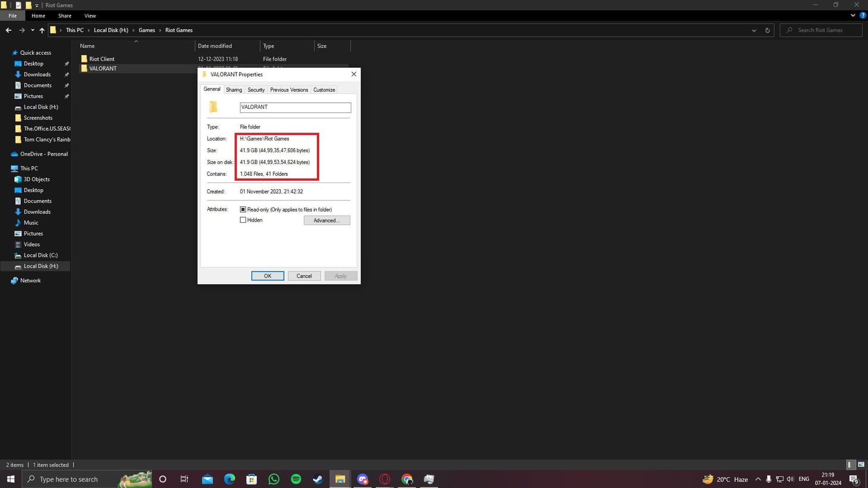Image resolution: width=868 pixels, height=488 pixels.
Task: Toggle the Read-only attribute
Action: (243, 209)
